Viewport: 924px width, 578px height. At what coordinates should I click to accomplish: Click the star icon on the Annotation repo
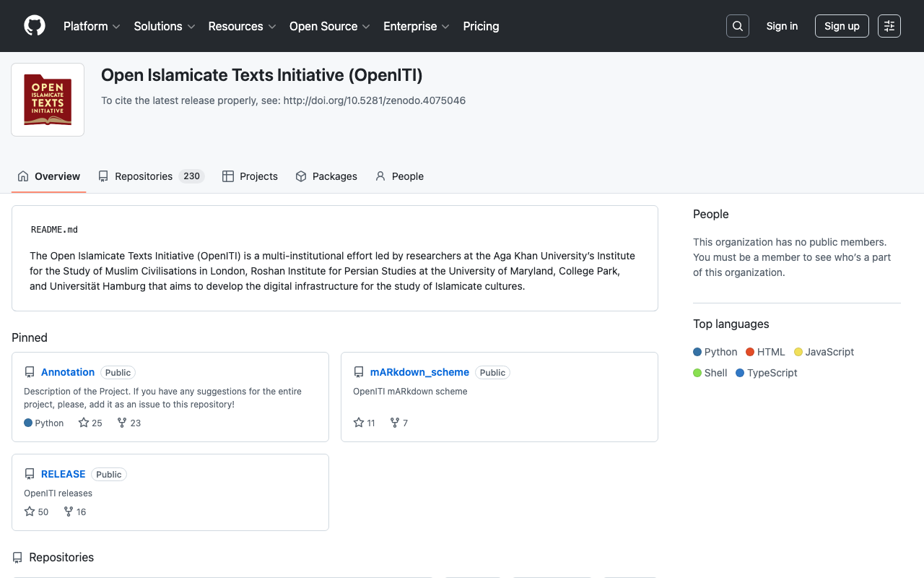pyautogui.click(x=82, y=422)
